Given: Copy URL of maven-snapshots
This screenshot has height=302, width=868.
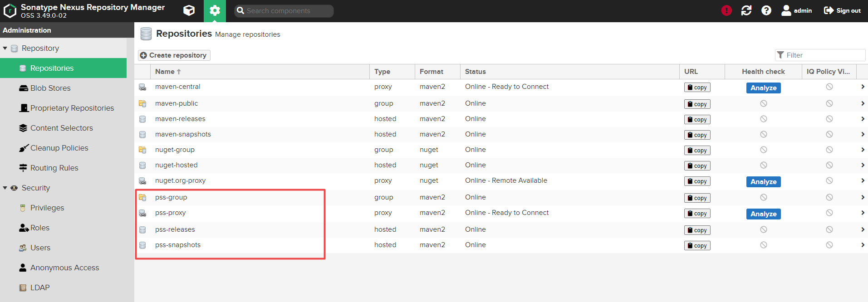Looking at the screenshot, I should point(697,135).
